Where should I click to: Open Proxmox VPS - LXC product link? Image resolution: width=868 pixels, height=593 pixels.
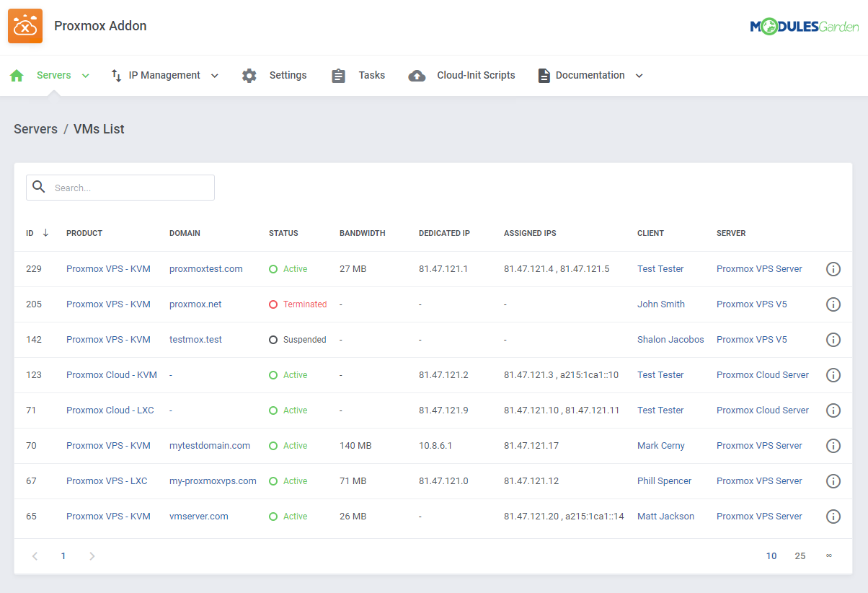[107, 481]
